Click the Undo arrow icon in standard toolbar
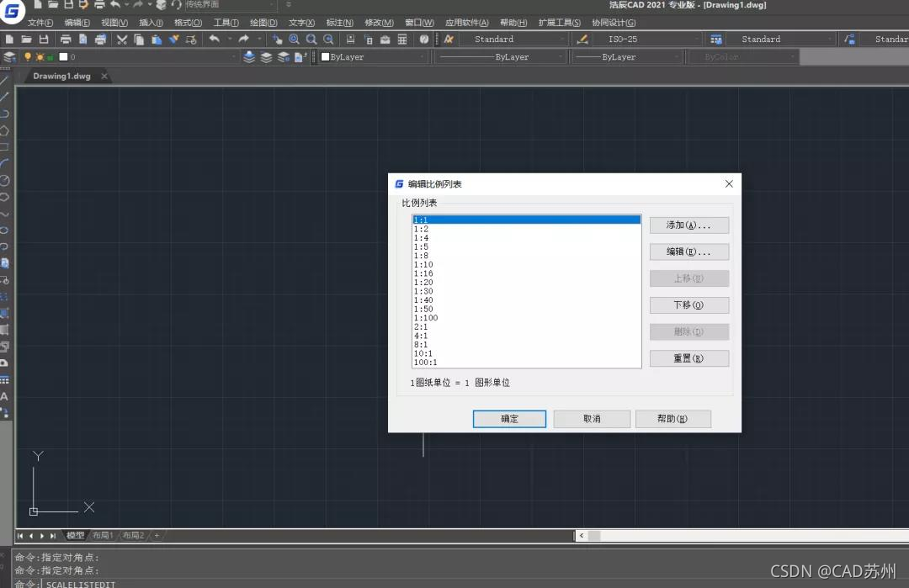This screenshot has height=588, width=909. 215,39
